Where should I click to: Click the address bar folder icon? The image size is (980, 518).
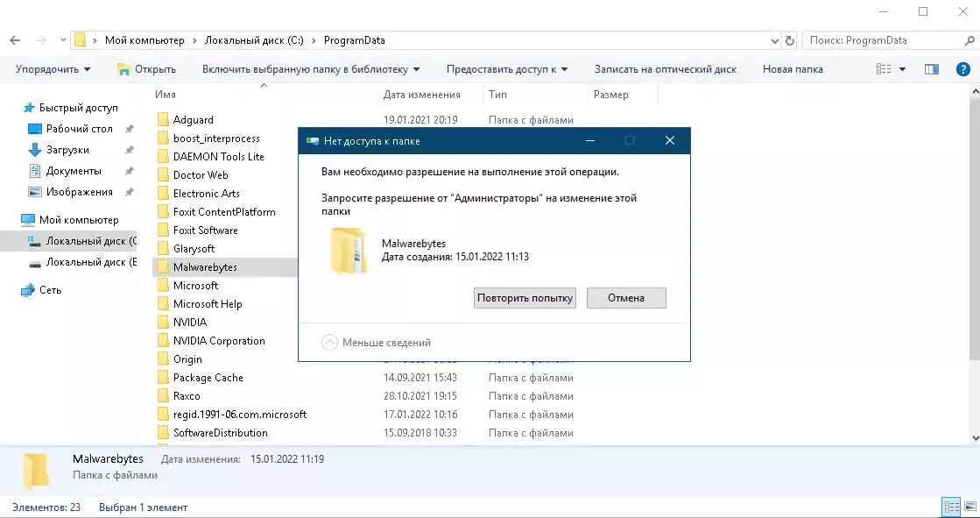pos(80,40)
